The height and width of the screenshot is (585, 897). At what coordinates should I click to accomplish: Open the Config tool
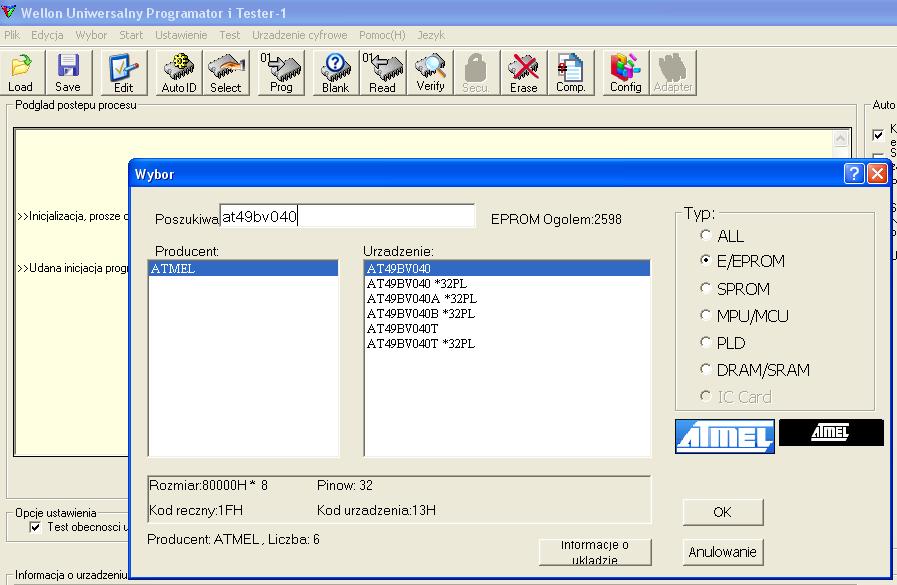pyautogui.click(x=625, y=72)
